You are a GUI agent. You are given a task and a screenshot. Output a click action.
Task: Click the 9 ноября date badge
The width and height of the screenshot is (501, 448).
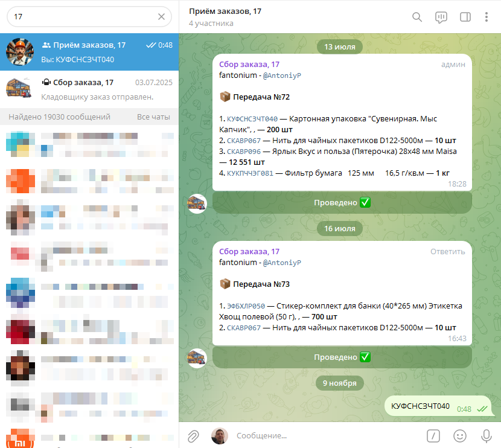340,383
